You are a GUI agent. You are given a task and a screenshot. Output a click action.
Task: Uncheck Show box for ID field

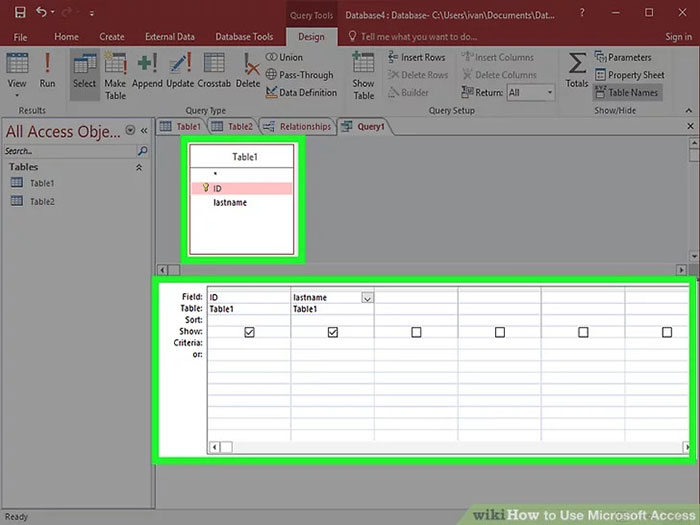point(249,332)
